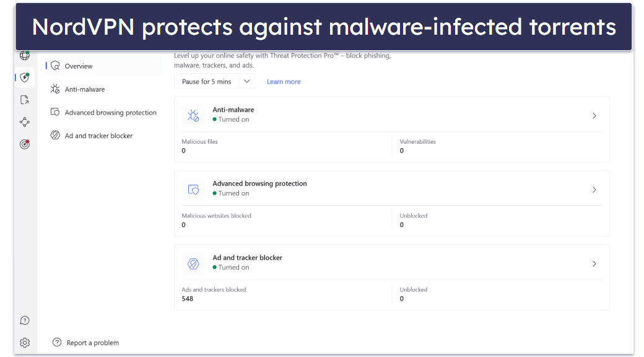Open the Meshnet nodes sidebar icon
The image size is (644, 357).
(25, 122)
